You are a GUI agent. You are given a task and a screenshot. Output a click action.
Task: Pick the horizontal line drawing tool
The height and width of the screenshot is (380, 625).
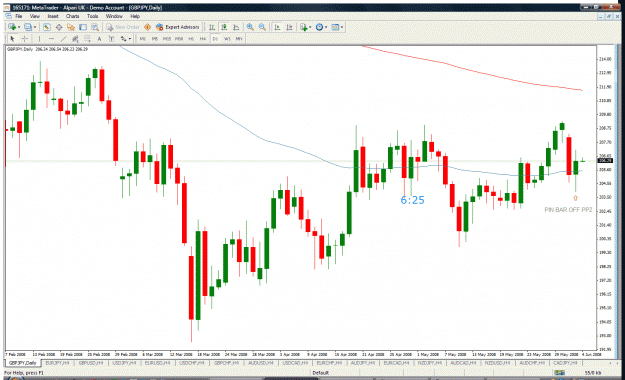pos(51,39)
